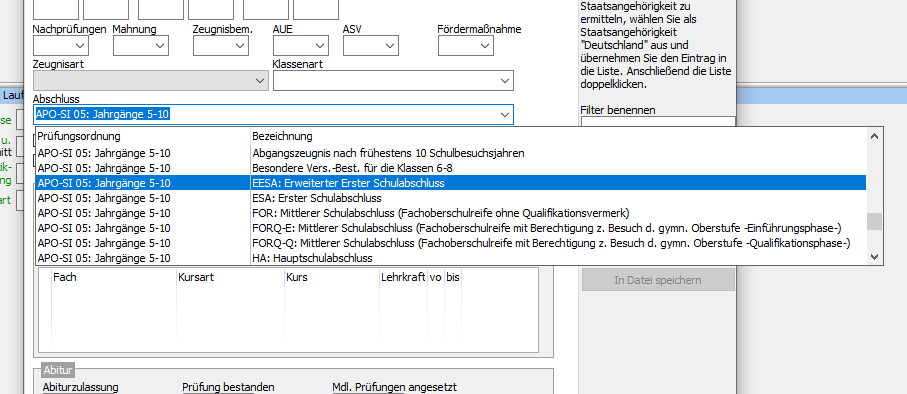
Task: Click the dropdown list scrollbar down arrow
Action: point(874,257)
